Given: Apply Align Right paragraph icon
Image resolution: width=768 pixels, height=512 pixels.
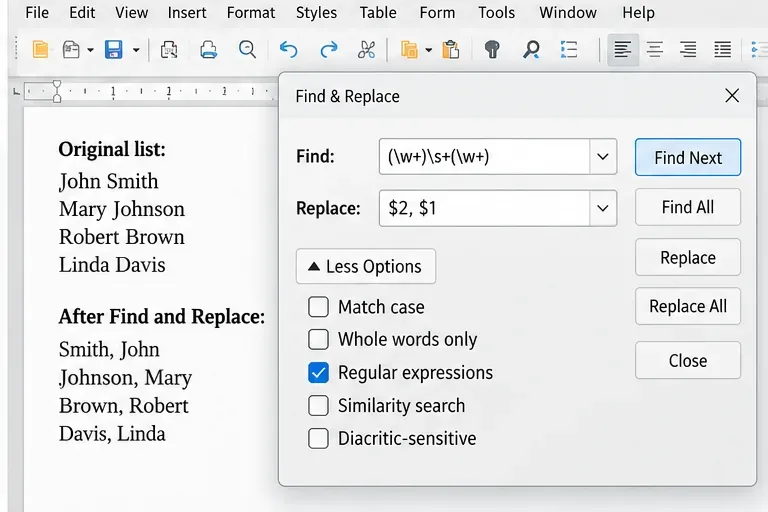Looking at the screenshot, I should (688, 50).
